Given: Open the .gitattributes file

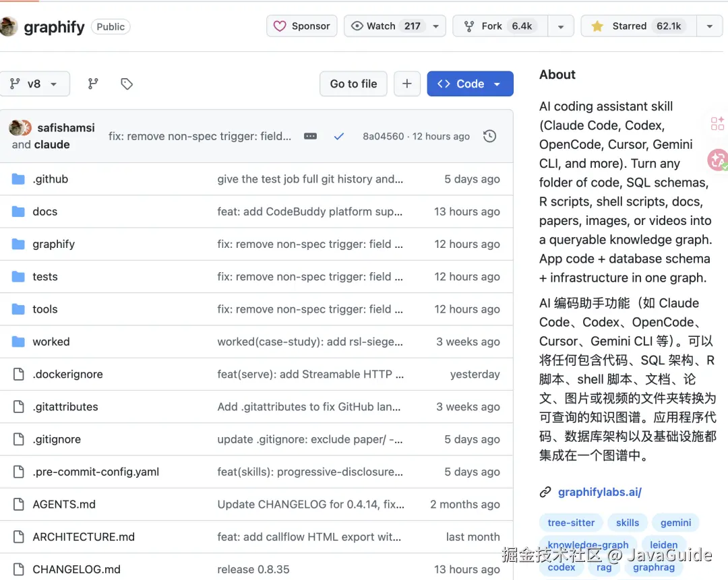Looking at the screenshot, I should point(65,406).
